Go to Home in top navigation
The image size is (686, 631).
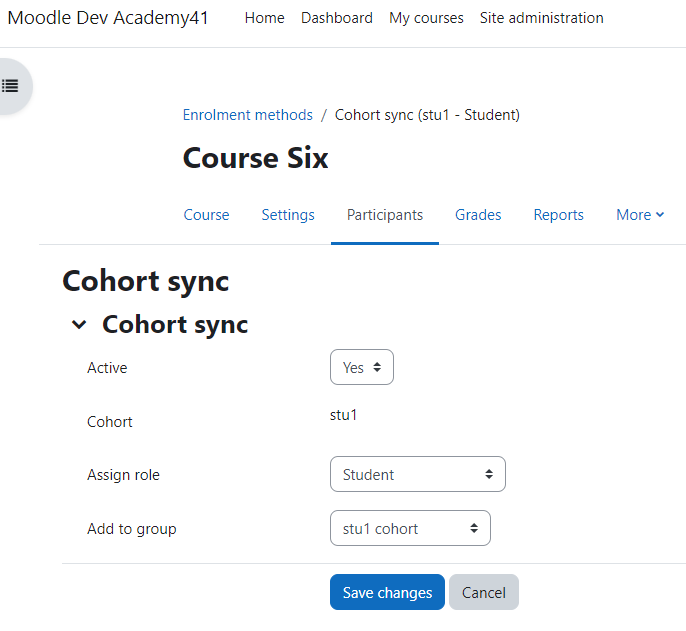[265, 18]
